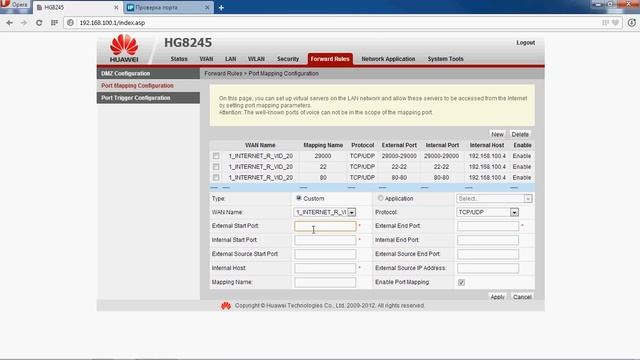Open DMZ Configuration in sidebar

(148, 73)
